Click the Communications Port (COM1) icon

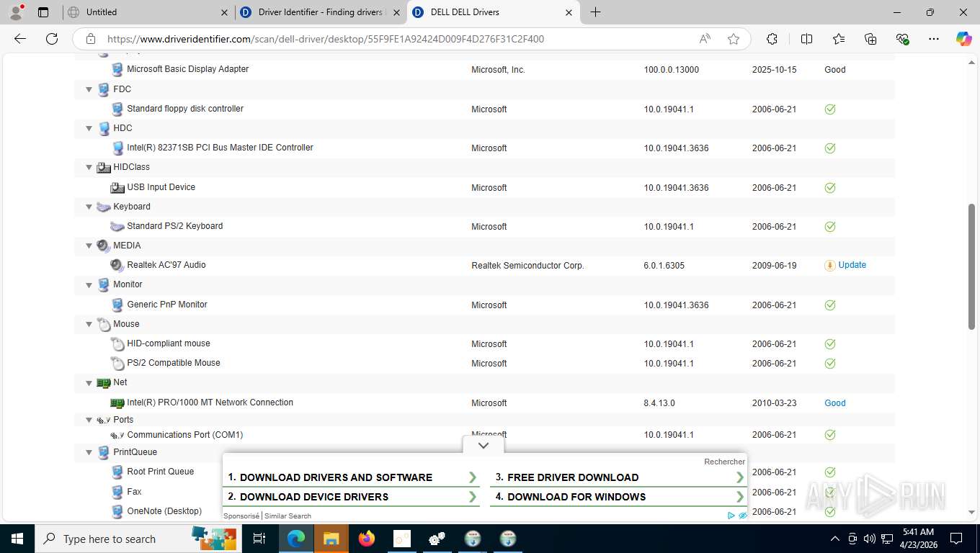[x=117, y=435]
